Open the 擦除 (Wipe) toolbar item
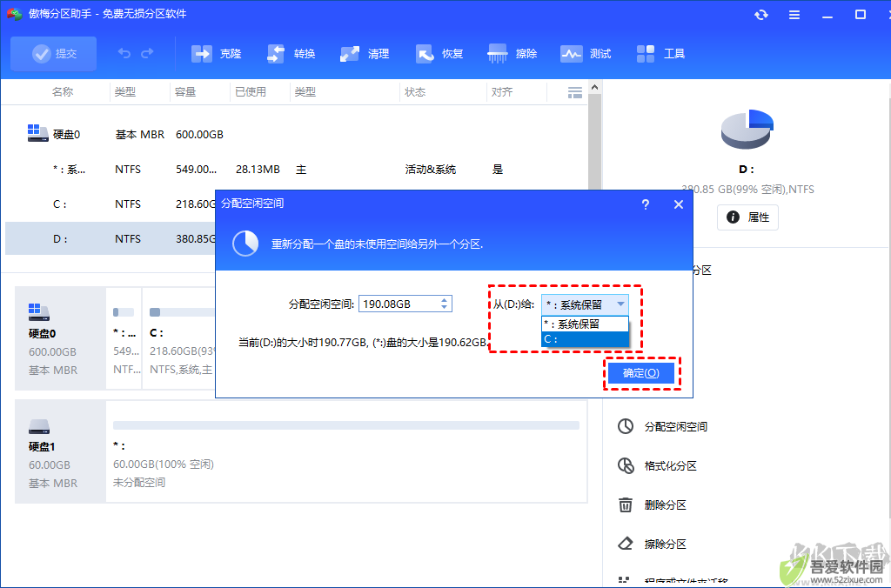The width and height of the screenshot is (891, 588). click(x=512, y=53)
